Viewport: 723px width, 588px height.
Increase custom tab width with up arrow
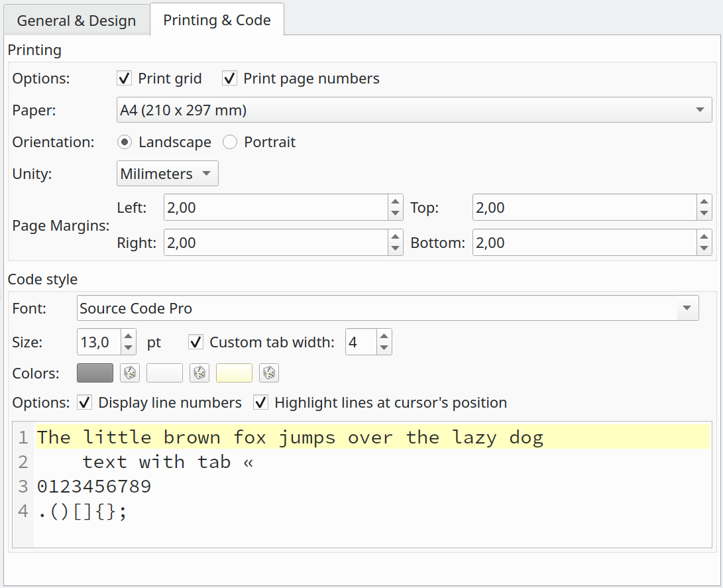click(384, 336)
